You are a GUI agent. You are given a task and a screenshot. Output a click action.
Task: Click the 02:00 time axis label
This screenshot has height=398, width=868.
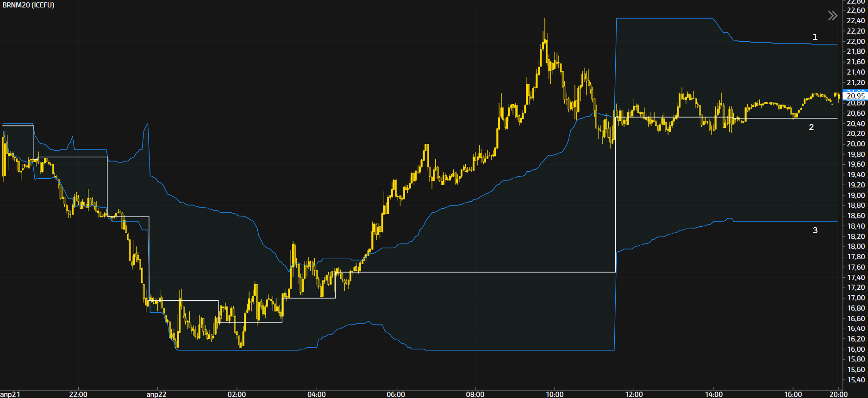click(237, 394)
